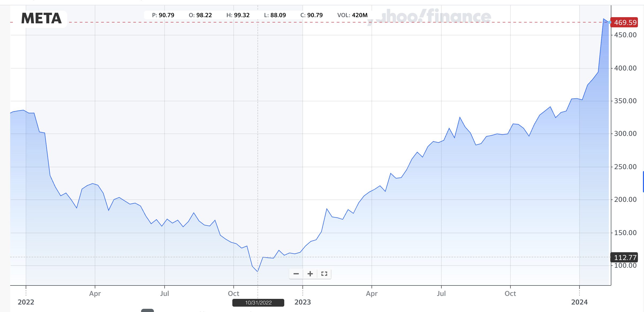
Task: Click the 2024 year axis label
Action: pyautogui.click(x=579, y=302)
